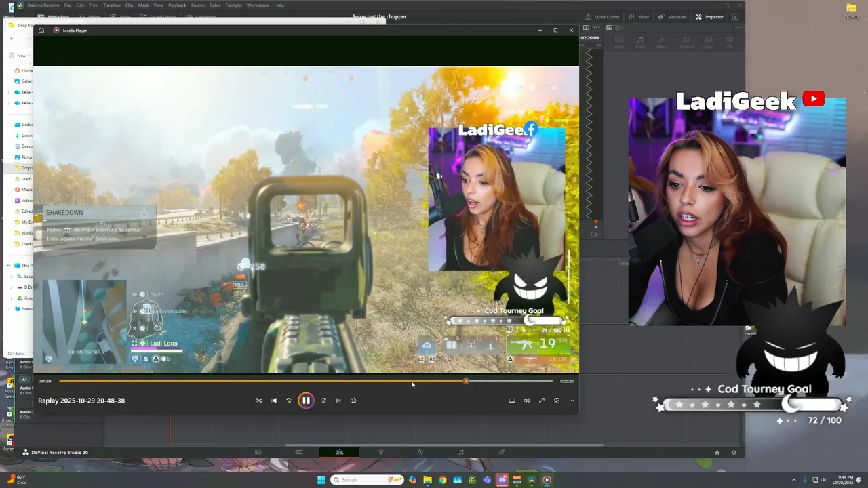Open the Fairlight menu in DaVinci Resolve
Viewport: 868px width, 488px height.
(x=233, y=5)
